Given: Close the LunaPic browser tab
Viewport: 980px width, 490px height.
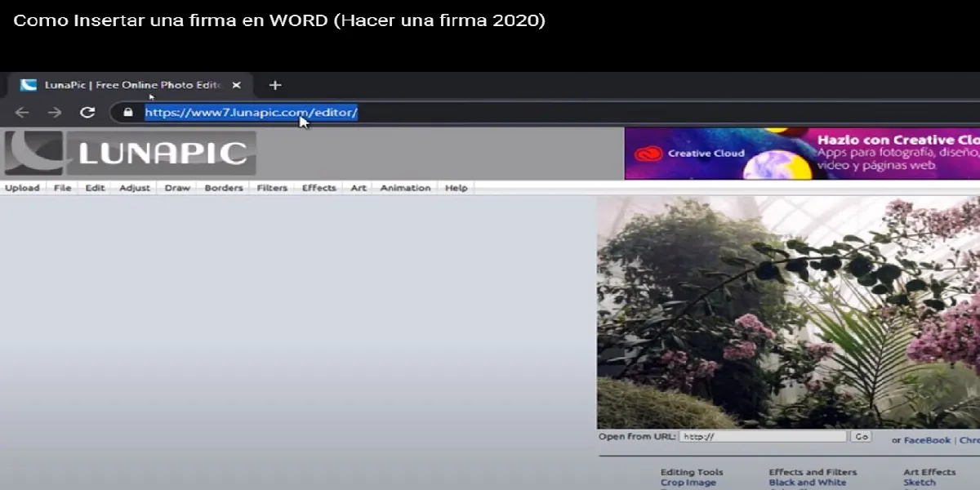Looking at the screenshot, I should (237, 85).
